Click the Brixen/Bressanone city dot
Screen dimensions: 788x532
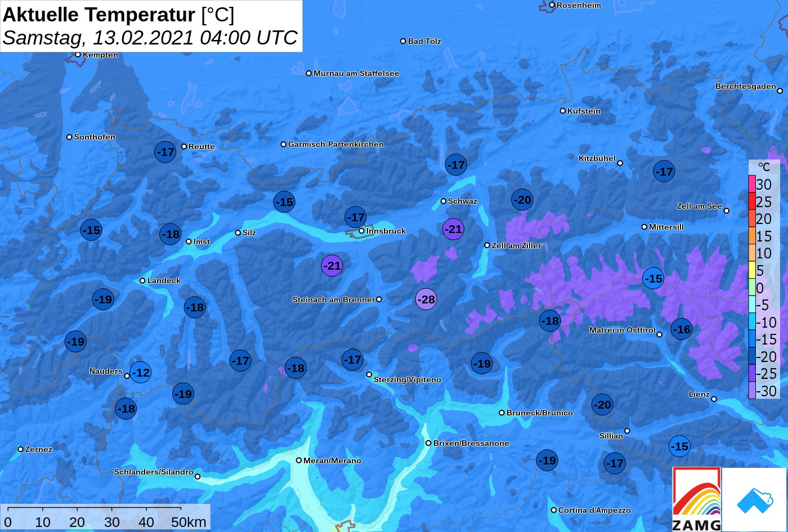[428, 443]
